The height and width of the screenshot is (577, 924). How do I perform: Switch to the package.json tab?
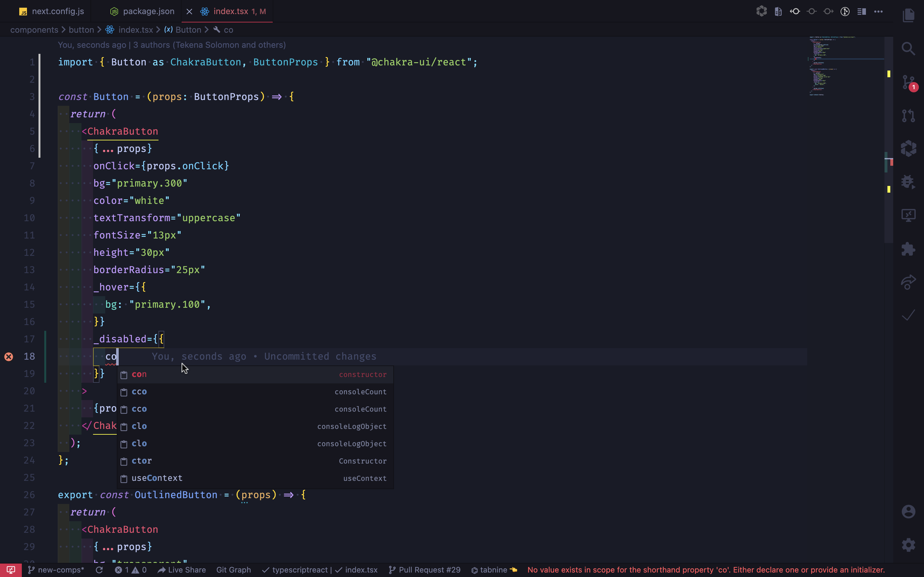(148, 12)
